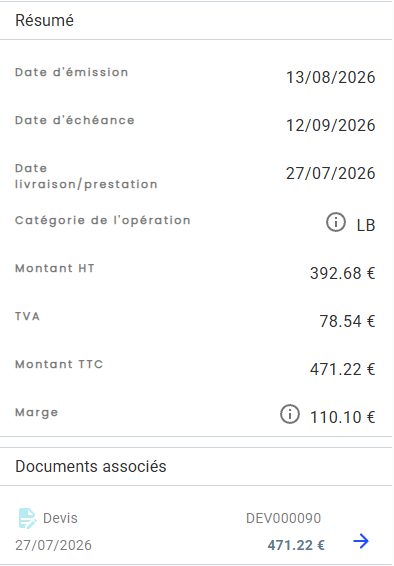Click the TVA value 78.54 €
The image size is (394, 566).
(347, 321)
